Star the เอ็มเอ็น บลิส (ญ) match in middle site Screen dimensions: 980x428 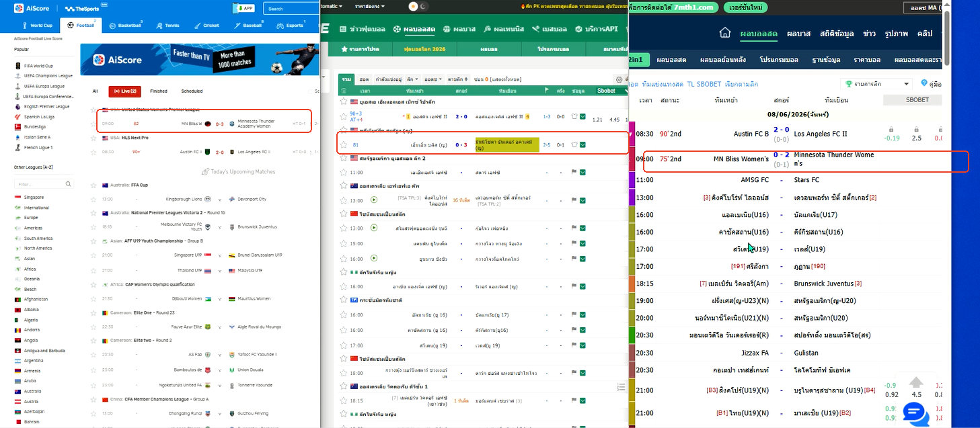coord(344,144)
